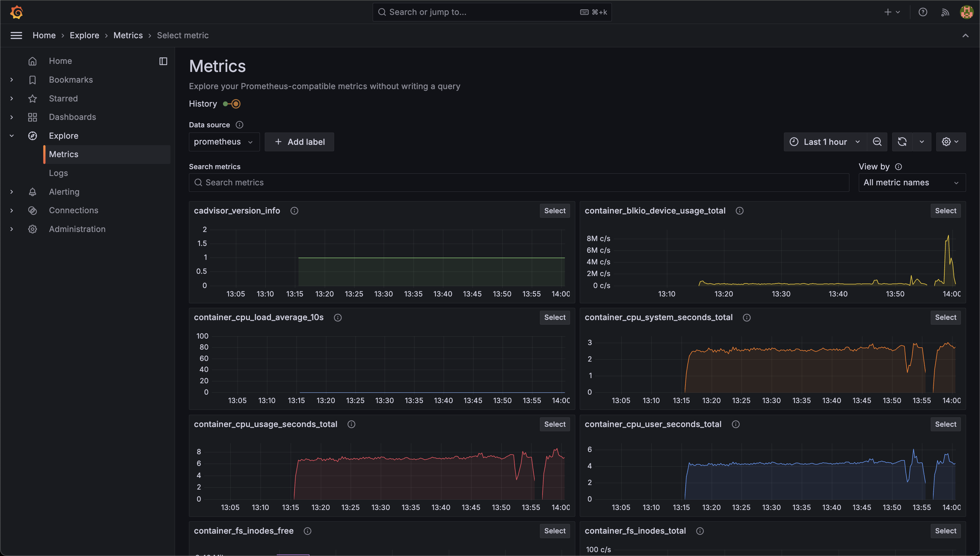This screenshot has height=556, width=980.
Task: Click the zoom out magnifier near the time picker
Action: pyautogui.click(x=877, y=141)
